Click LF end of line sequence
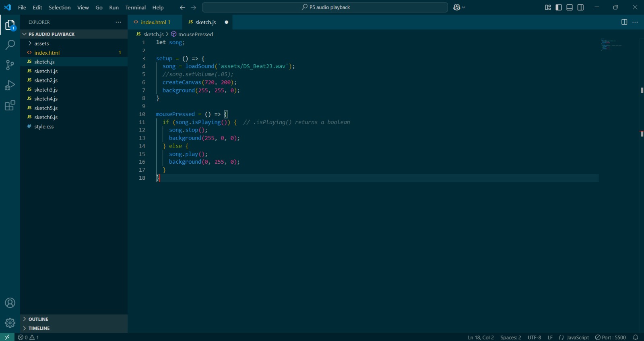The height and width of the screenshot is (341, 644). [550, 337]
